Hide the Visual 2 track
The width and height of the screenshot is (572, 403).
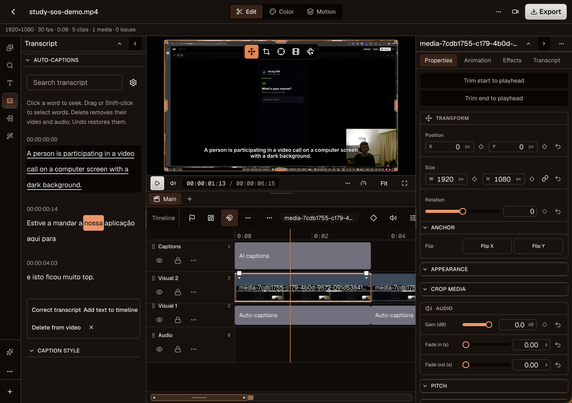coord(159,292)
